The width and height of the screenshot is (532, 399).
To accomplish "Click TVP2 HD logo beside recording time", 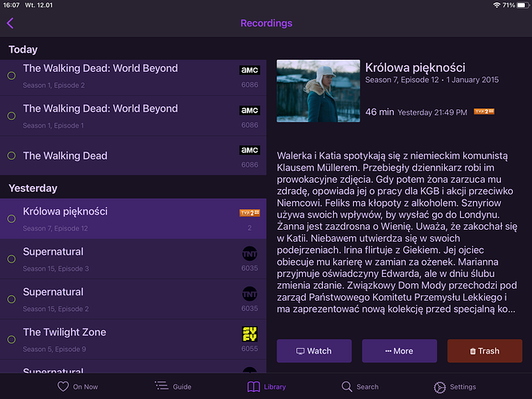I will click(x=483, y=113).
